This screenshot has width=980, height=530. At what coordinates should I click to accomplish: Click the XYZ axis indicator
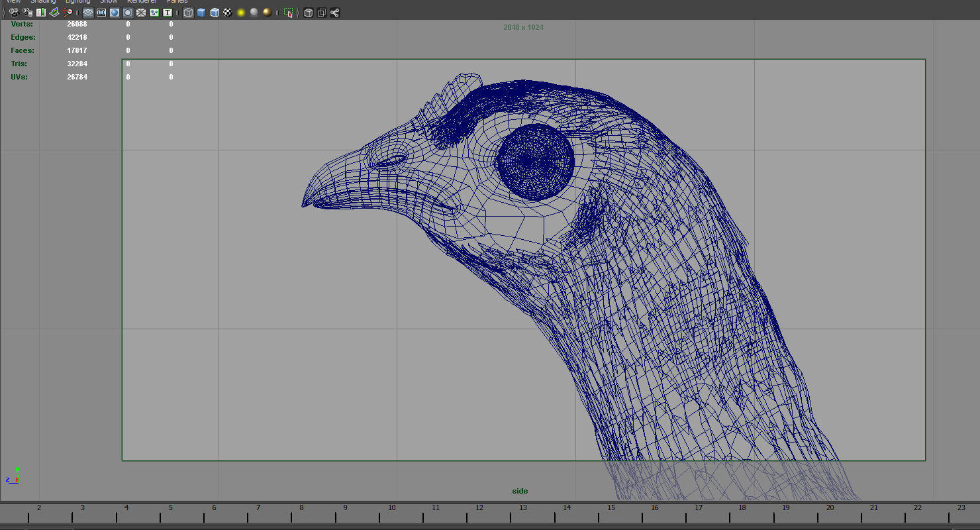point(13,475)
